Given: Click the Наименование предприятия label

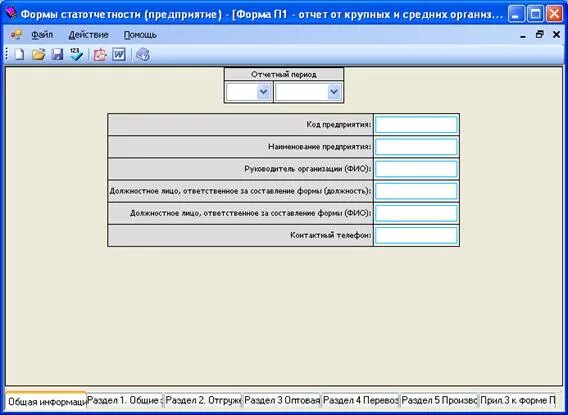Looking at the screenshot, I should pos(320,147).
